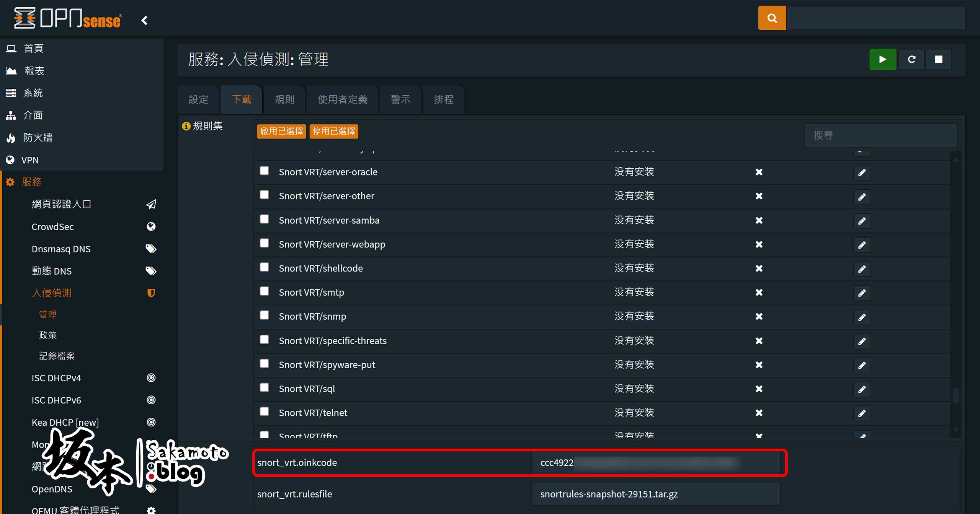Open the 政策 sidebar link
The image size is (980, 514).
click(x=48, y=335)
